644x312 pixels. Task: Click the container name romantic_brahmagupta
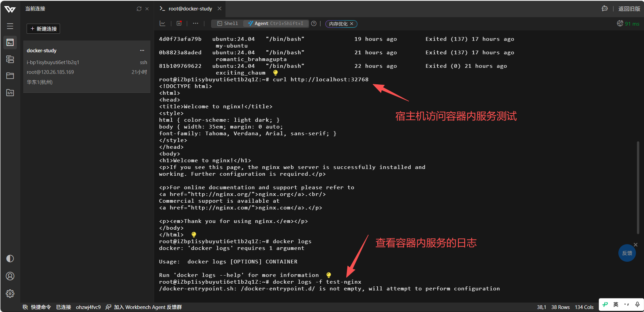click(x=251, y=59)
